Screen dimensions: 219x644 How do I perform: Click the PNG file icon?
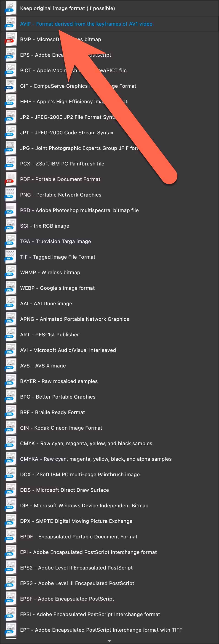pyautogui.click(x=11, y=194)
